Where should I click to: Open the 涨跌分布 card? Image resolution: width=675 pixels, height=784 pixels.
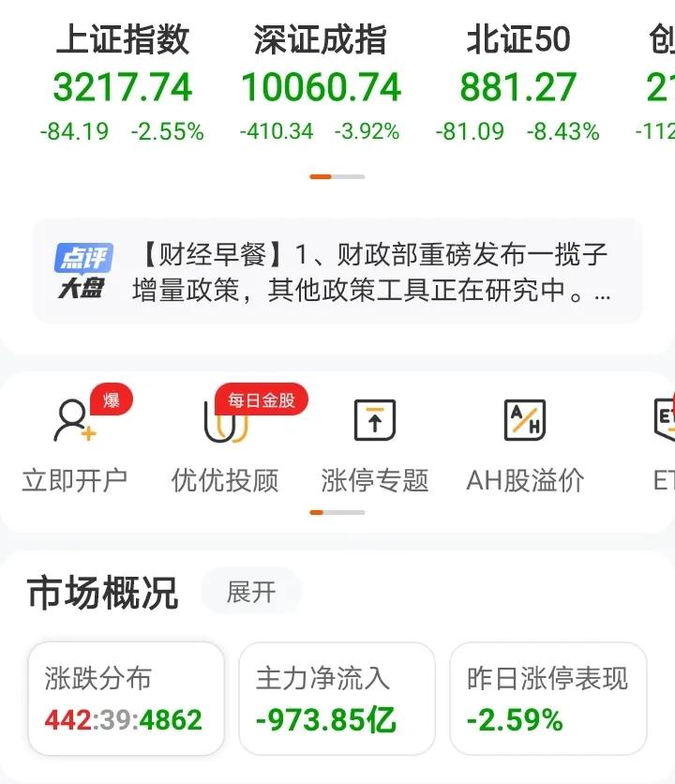(126, 699)
